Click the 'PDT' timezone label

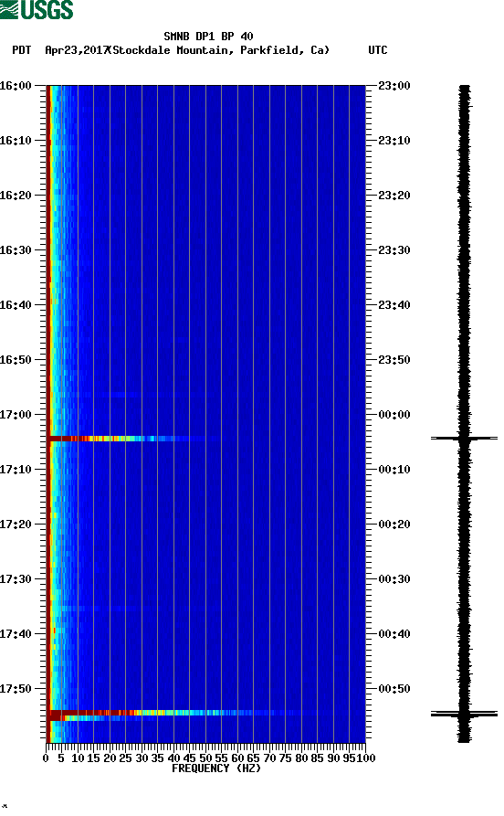pos(21,50)
